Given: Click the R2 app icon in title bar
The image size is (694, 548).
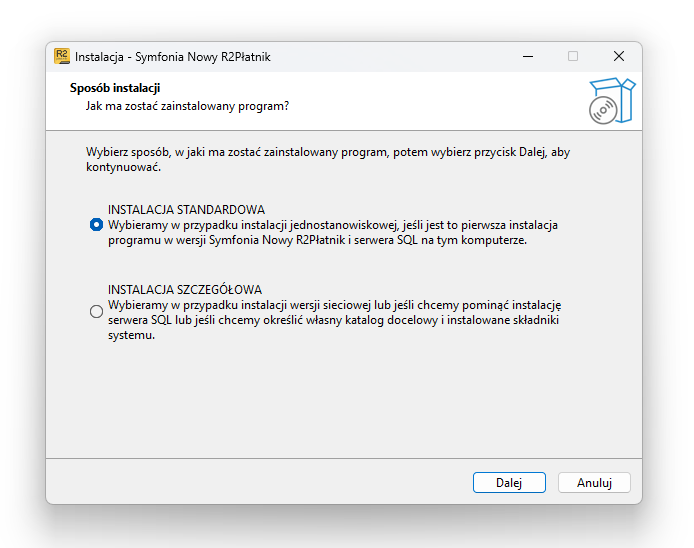Looking at the screenshot, I should pyautogui.click(x=62, y=56).
